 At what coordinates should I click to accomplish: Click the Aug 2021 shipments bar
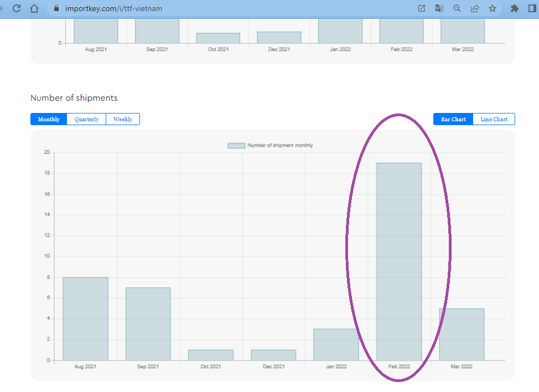pyautogui.click(x=85, y=318)
